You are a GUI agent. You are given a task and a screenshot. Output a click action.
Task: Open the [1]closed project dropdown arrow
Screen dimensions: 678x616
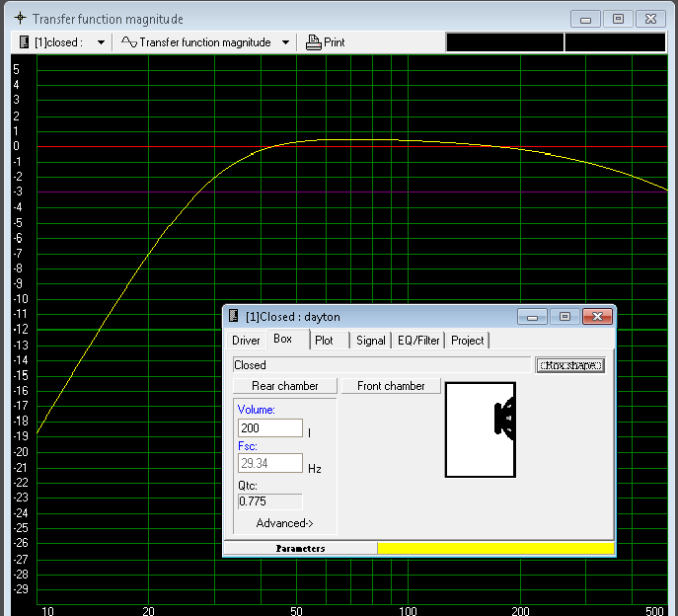(101, 42)
